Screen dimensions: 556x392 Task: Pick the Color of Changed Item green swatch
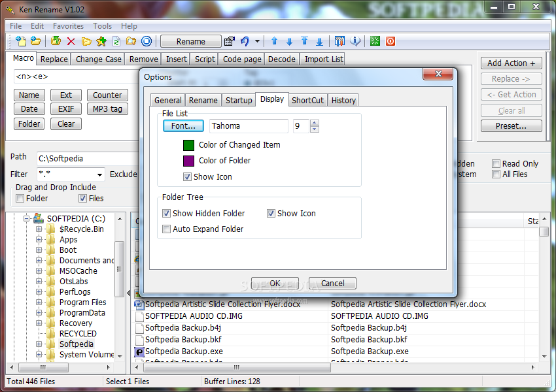point(188,145)
